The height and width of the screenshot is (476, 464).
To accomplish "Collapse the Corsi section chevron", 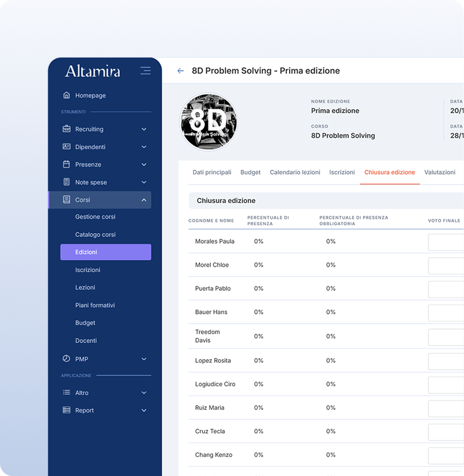I will [x=144, y=200].
